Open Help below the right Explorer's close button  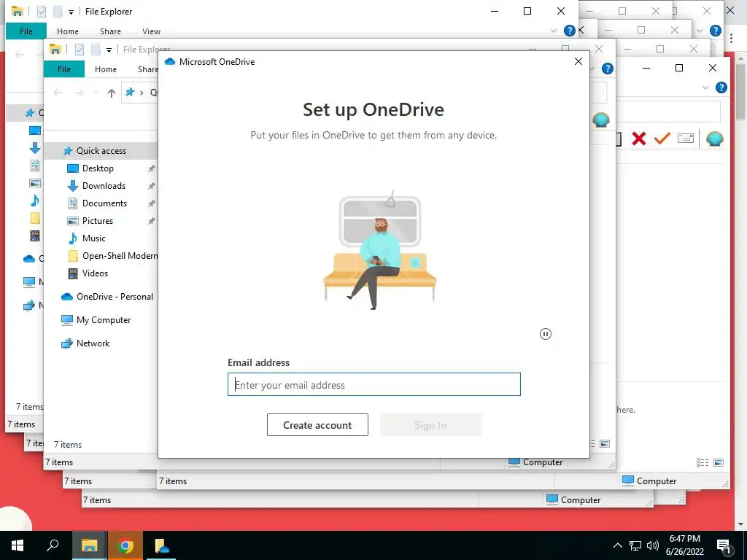pos(721,87)
